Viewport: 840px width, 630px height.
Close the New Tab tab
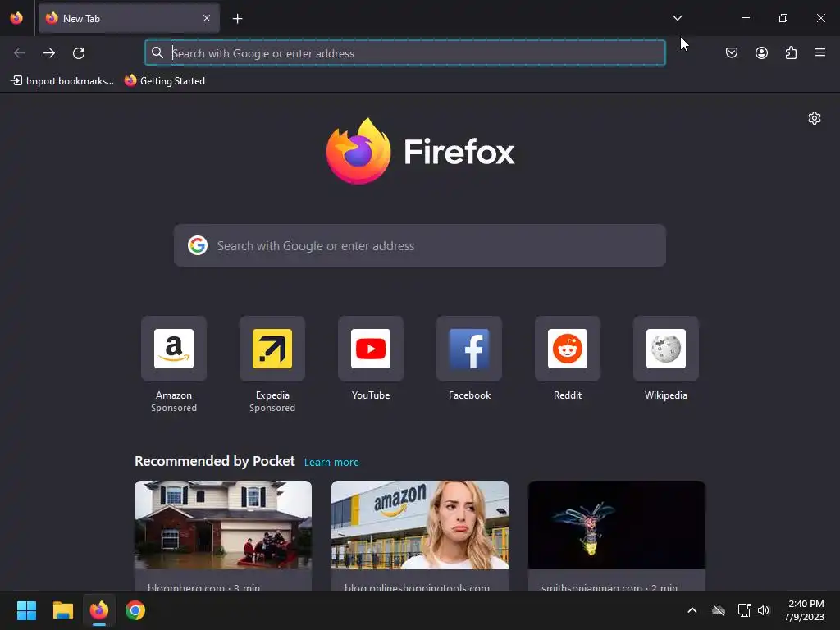(207, 18)
